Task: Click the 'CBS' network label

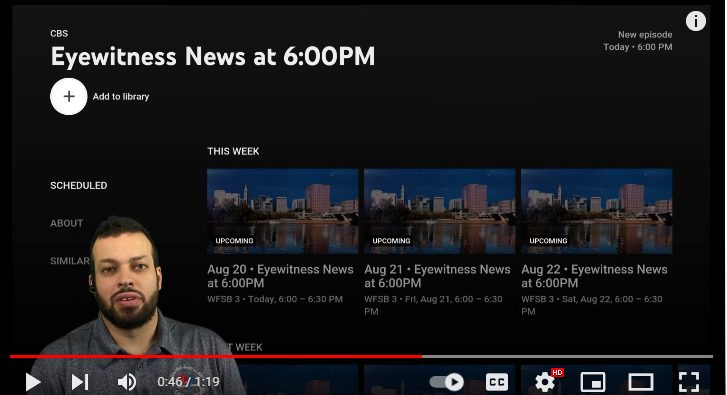Action: [x=59, y=33]
